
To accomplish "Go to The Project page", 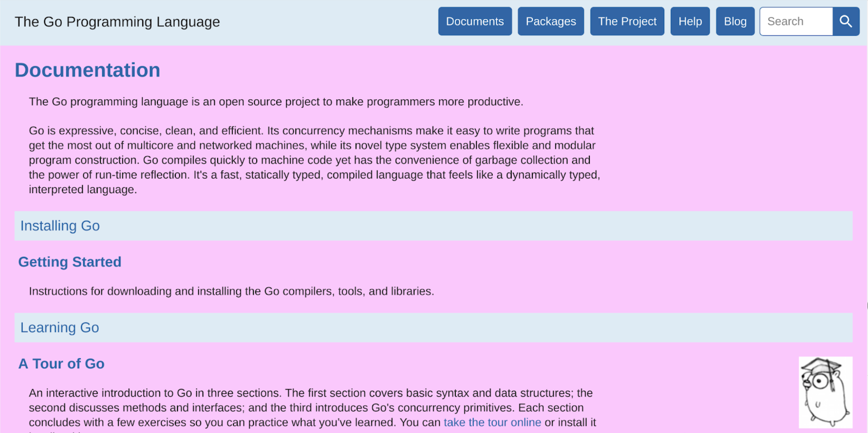I will [x=627, y=21].
